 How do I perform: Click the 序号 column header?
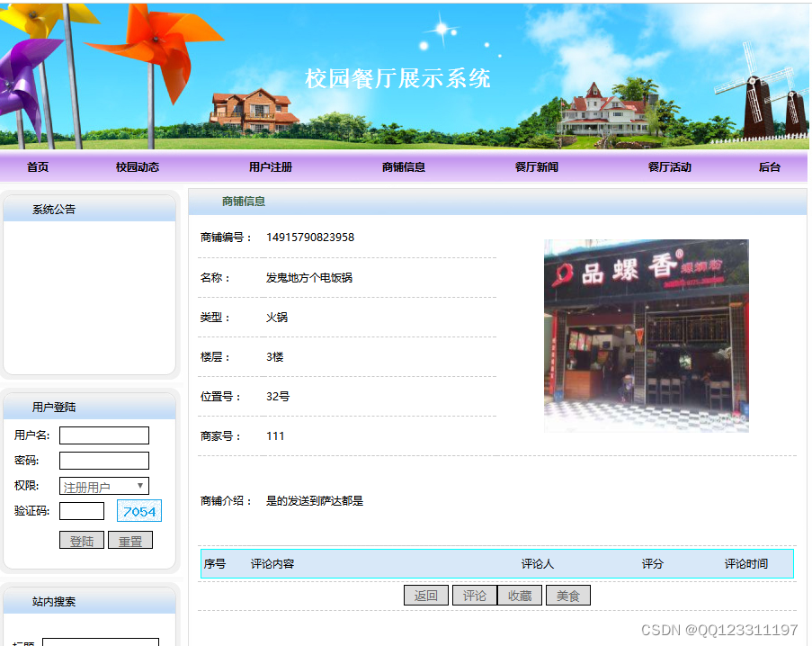[x=214, y=563]
